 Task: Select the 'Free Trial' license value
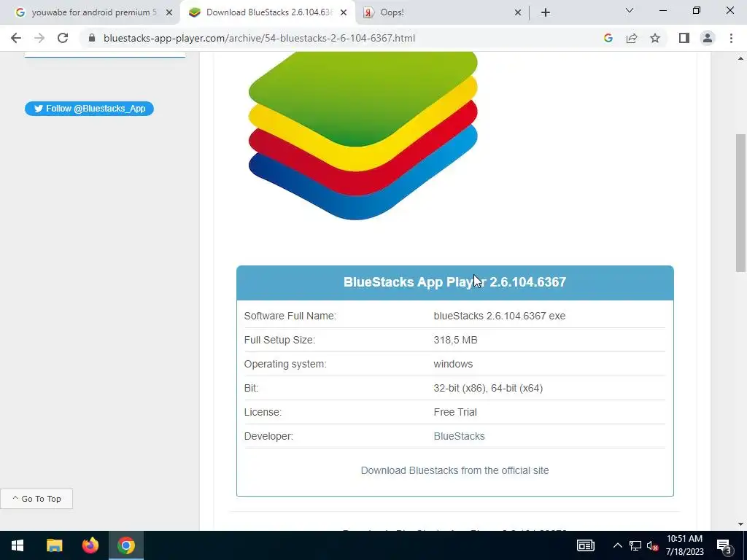tap(455, 412)
